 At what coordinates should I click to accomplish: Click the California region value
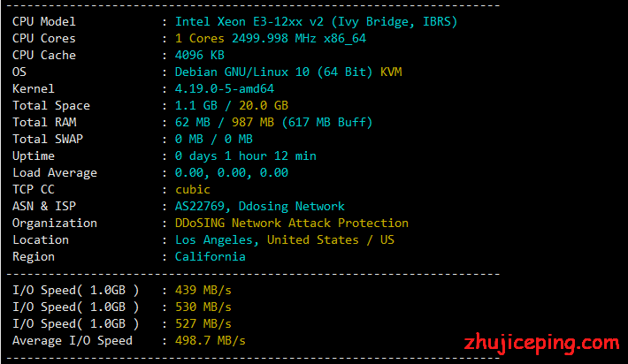[x=211, y=257]
